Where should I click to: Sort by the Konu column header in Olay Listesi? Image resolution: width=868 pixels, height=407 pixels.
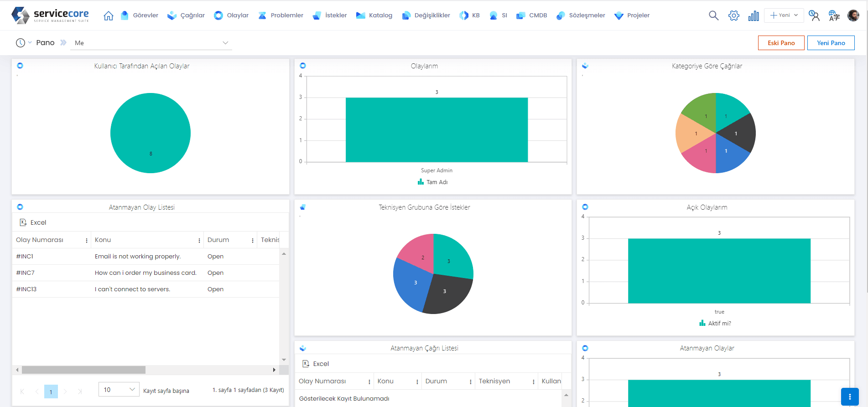click(x=103, y=240)
